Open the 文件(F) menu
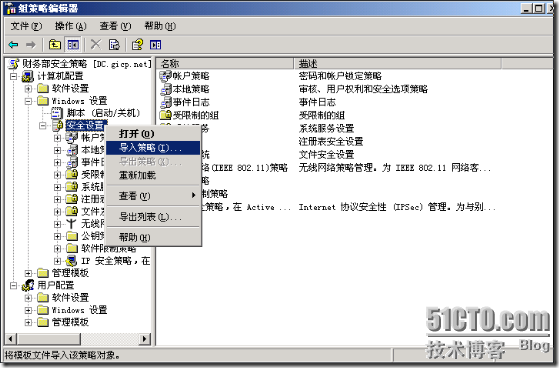The height and width of the screenshot is (368, 559). point(26,26)
